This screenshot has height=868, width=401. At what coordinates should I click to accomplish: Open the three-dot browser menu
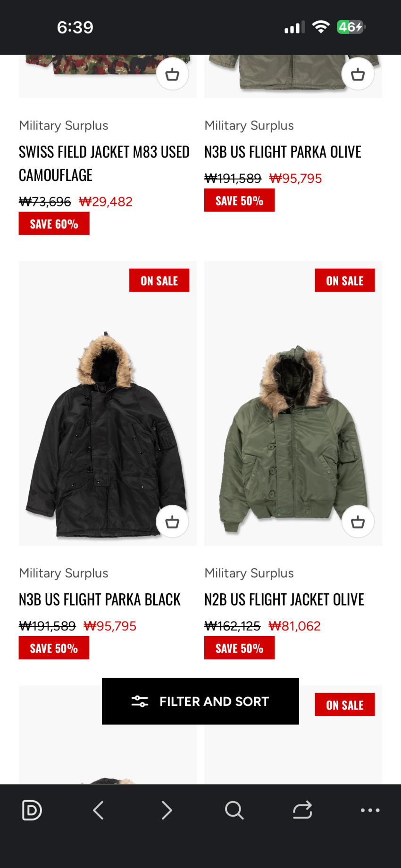(x=370, y=810)
